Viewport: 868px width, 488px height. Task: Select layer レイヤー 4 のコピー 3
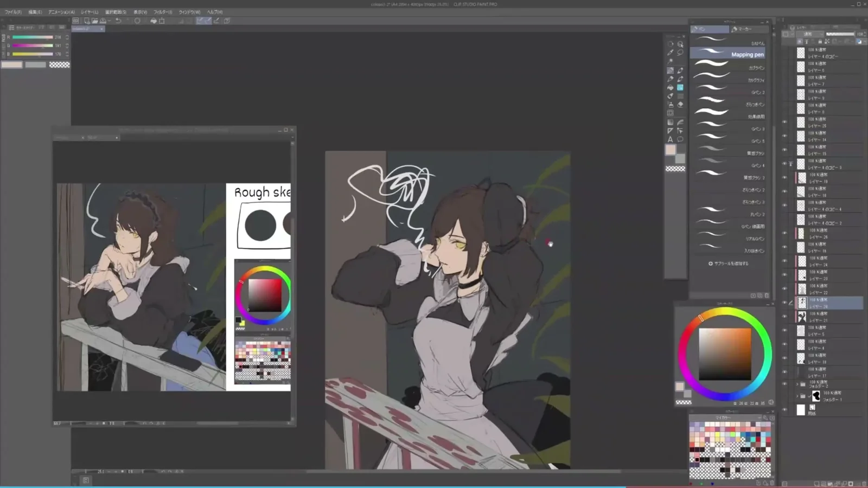828,164
